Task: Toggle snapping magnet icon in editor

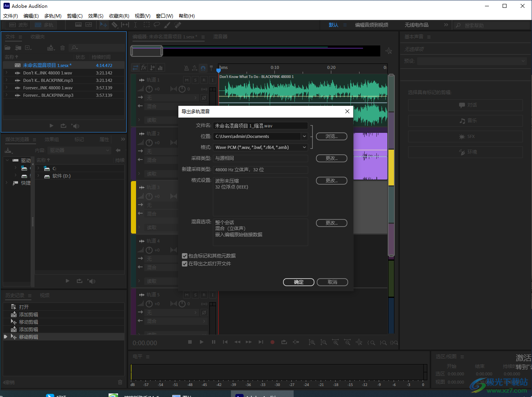Action: [x=203, y=68]
